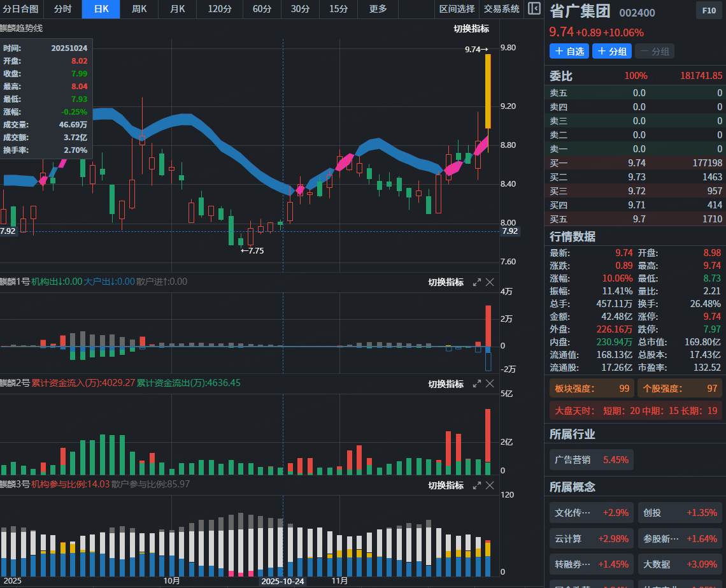Switch to the 分时 tab

pos(62,9)
